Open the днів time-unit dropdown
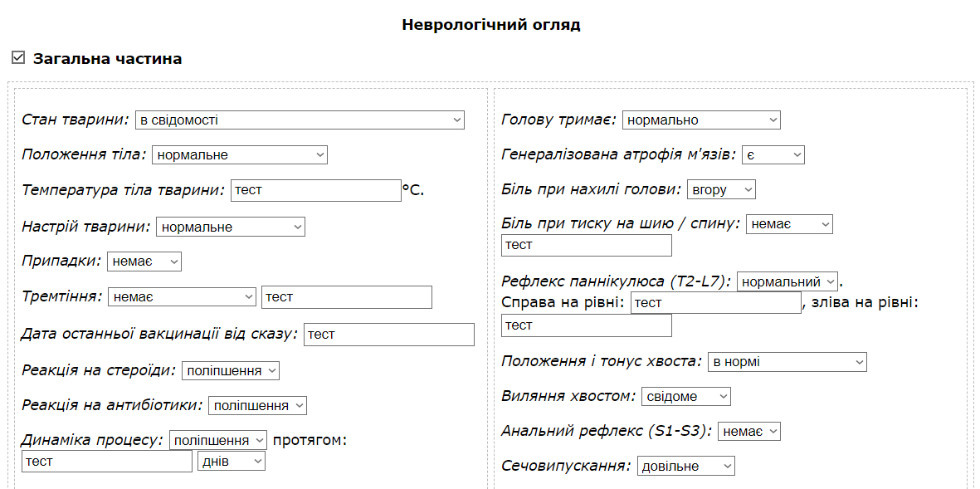This screenshot has width=980, height=489. pyautogui.click(x=231, y=461)
